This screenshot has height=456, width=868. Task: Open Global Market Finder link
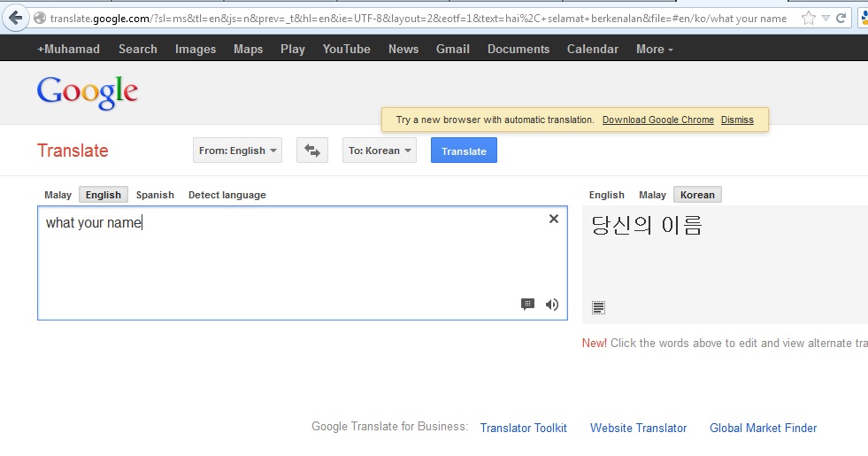pyautogui.click(x=764, y=428)
